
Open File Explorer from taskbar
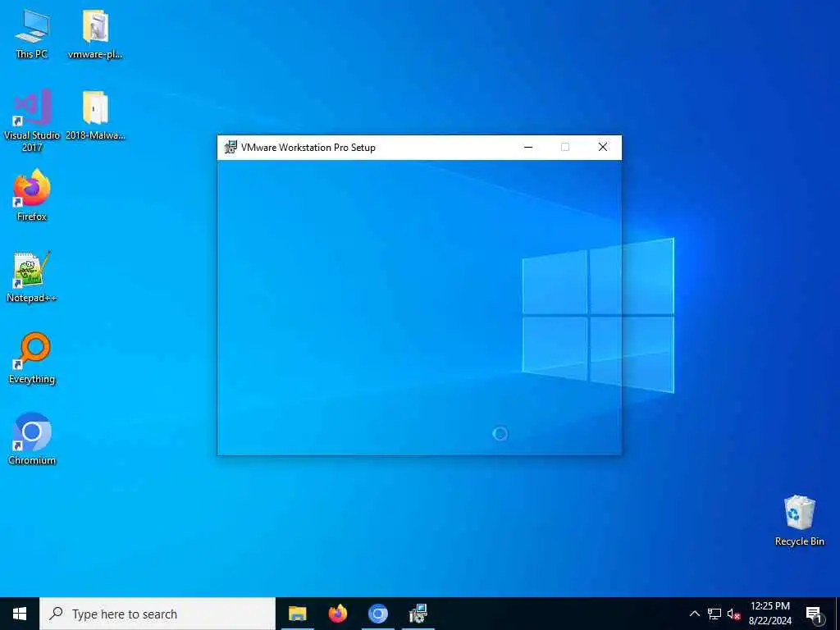(x=297, y=614)
